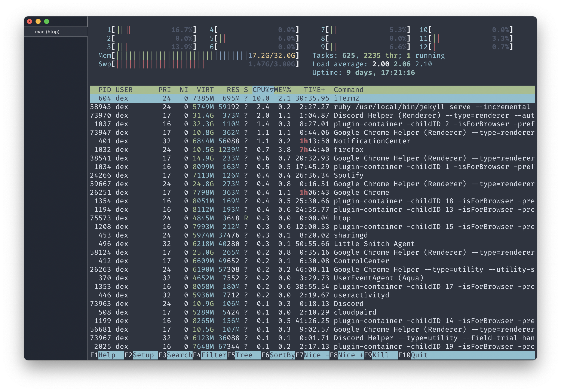Click CPU 9 meter showing 6.6%
Image resolution: width=561 pixels, height=392 pixels.
[x=365, y=47]
